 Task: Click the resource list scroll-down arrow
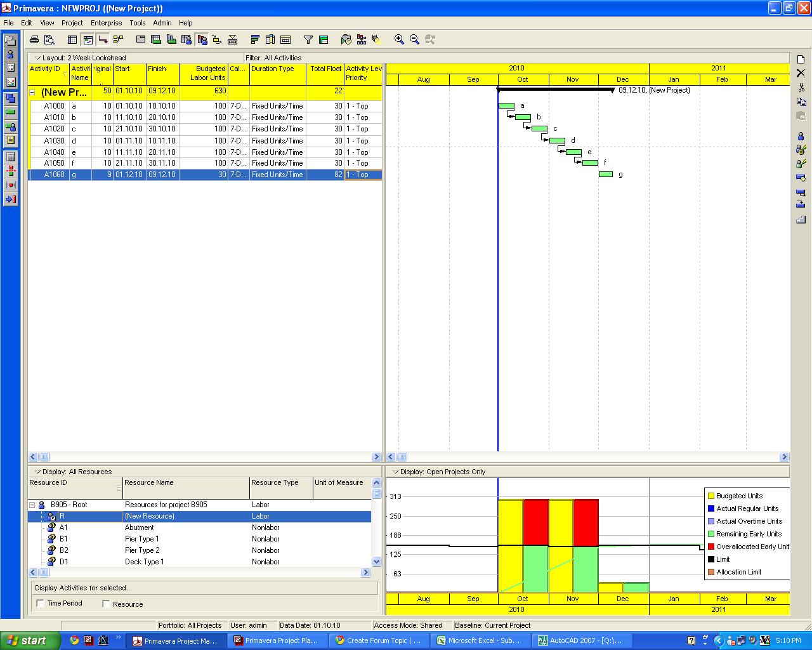pyautogui.click(x=376, y=561)
